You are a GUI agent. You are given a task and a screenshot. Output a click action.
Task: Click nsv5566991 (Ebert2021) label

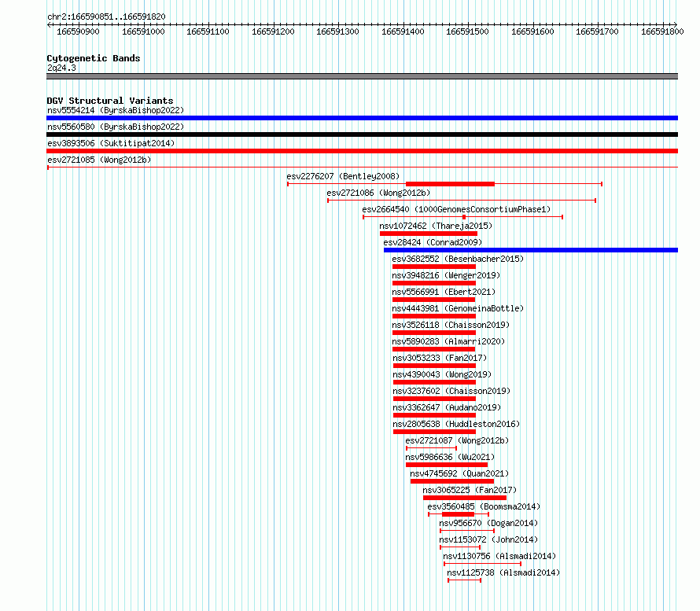click(x=444, y=292)
